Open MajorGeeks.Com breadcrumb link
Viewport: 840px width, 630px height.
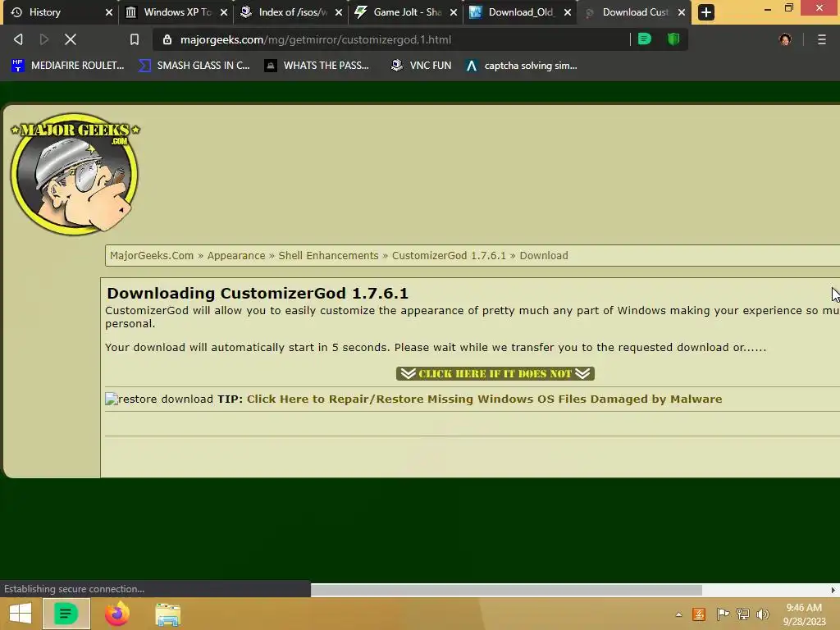[x=152, y=256]
